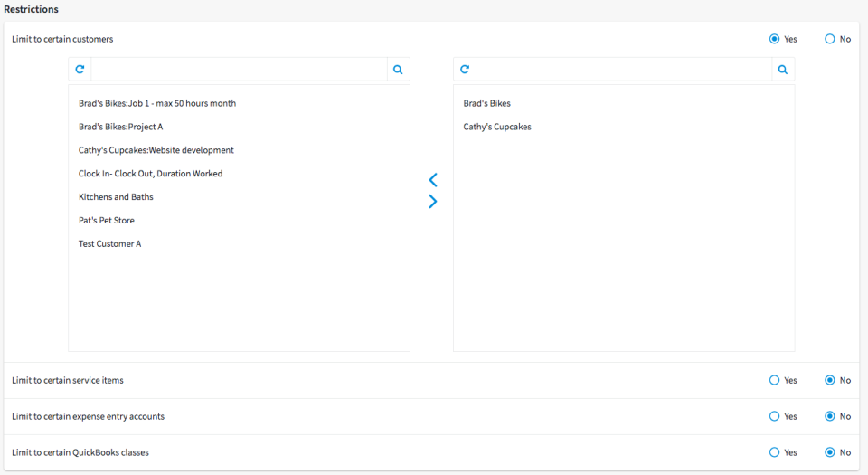Focus the available customers search field

coord(239,69)
